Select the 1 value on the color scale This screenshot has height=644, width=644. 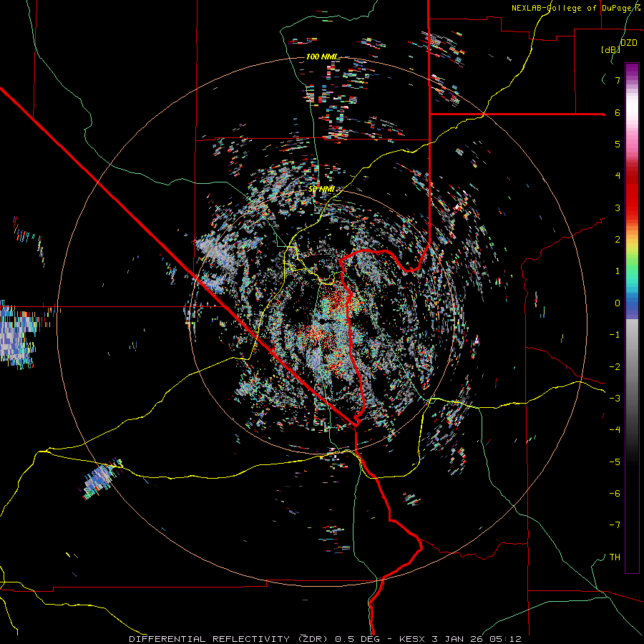[x=618, y=271]
